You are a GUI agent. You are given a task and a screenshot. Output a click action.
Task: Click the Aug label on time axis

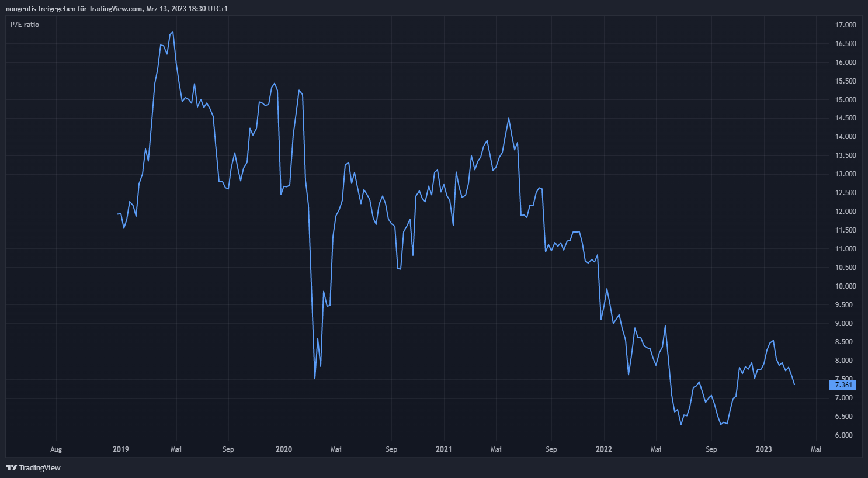coord(56,449)
